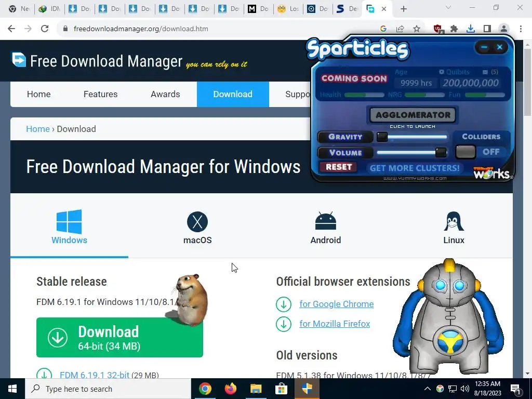
Task: Click the taskbar search box
Action: [108, 389]
